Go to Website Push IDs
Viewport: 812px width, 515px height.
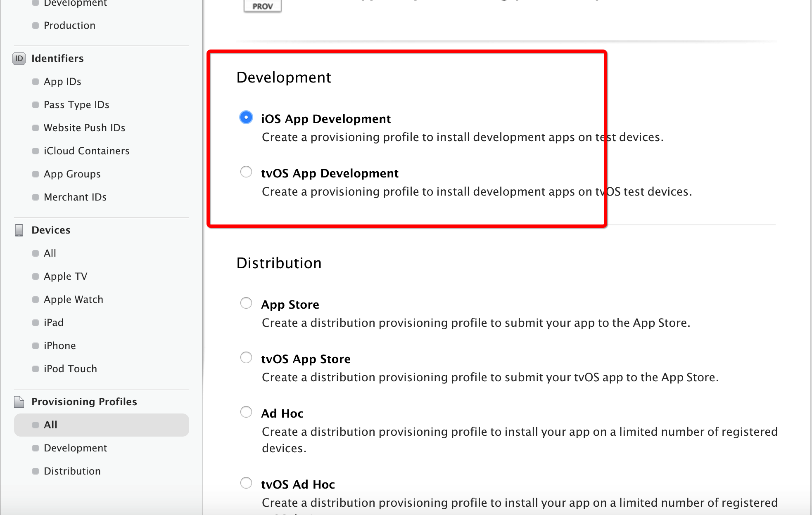point(84,128)
